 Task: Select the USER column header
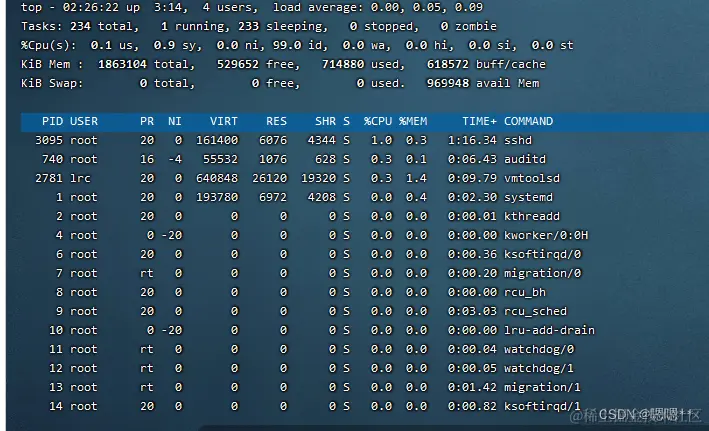pyautogui.click(x=84, y=121)
